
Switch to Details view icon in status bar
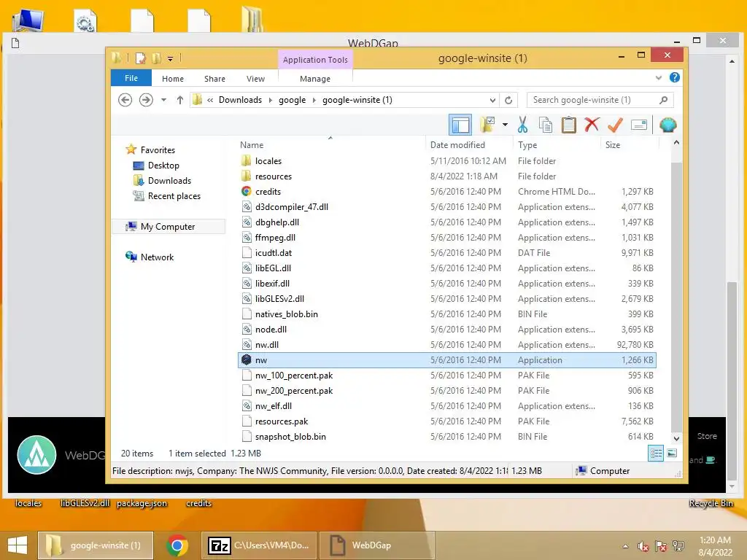point(656,454)
